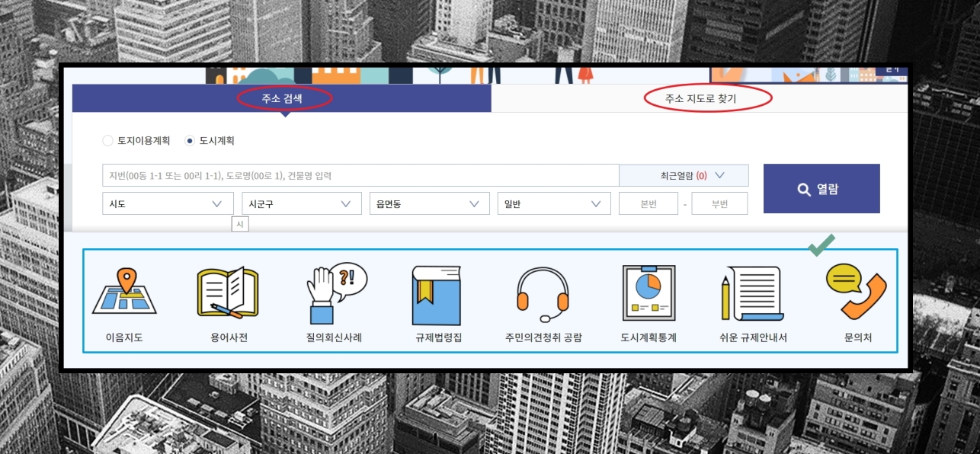Switch to the 주소 지도로 찾기 tab

point(700,98)
